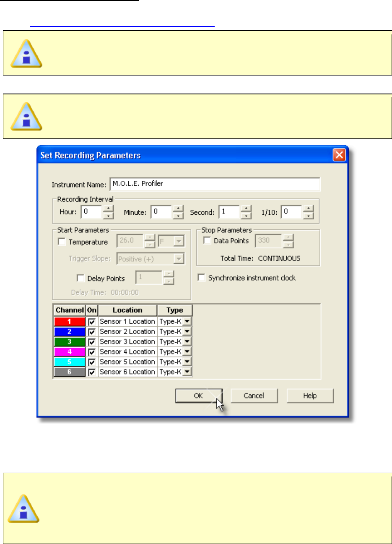Decrease the Minute value with down arrow

178,215
